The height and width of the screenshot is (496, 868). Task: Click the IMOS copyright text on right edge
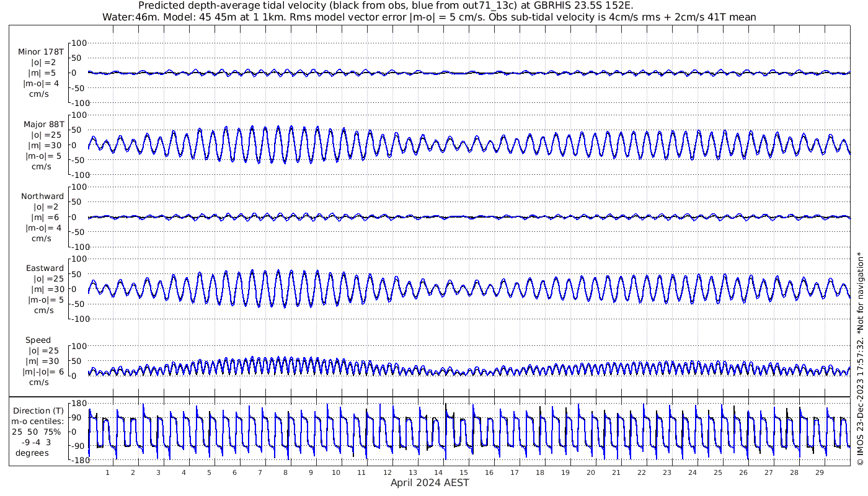pos(860,358)
